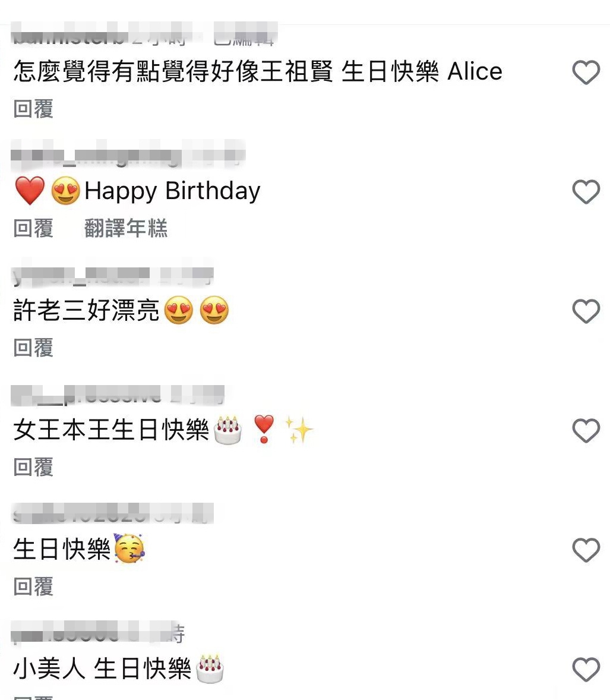Like the Happy Birthday comment
610x700 pixels.
(x=586, y=191)
